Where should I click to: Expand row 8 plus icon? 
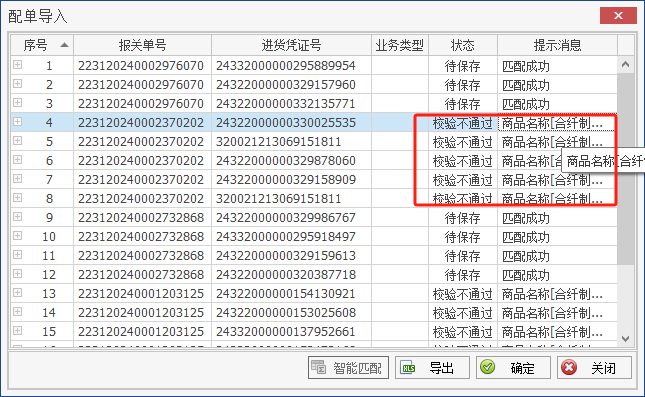pos(17,198)
